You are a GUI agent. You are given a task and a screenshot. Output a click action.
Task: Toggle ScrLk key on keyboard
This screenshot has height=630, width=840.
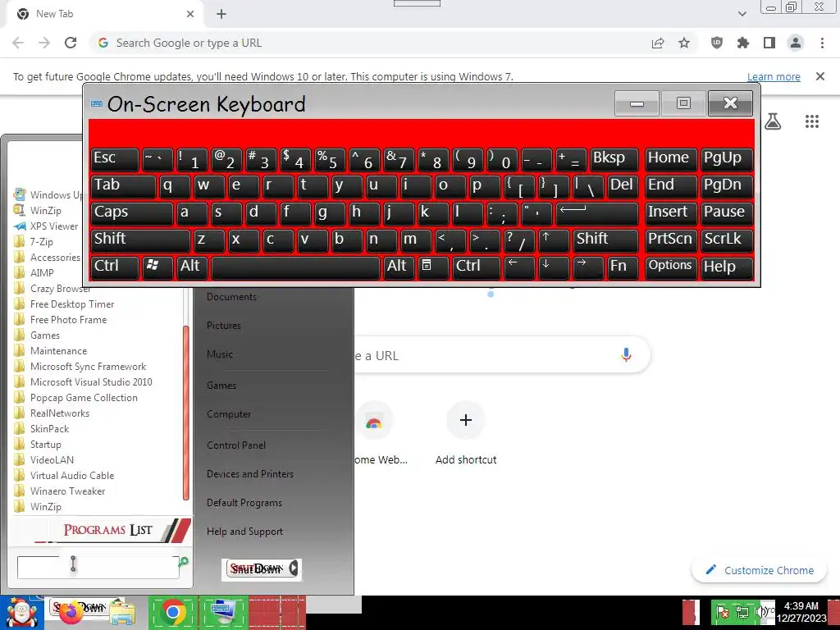[727, 240]
